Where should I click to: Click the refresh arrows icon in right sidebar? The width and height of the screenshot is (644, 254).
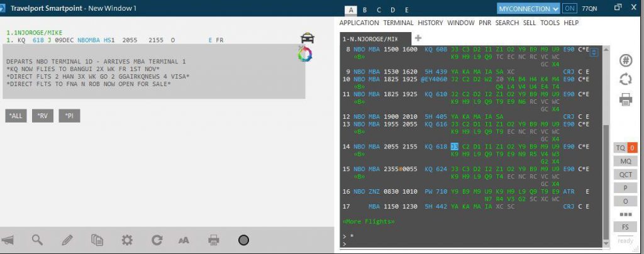pos(625,79)
